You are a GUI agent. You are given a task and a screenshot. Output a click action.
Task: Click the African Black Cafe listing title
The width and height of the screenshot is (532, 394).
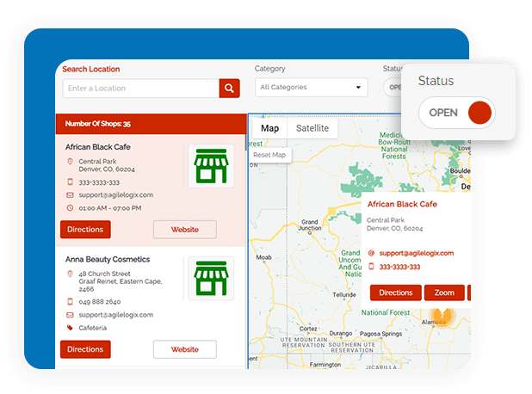[98, 147]
